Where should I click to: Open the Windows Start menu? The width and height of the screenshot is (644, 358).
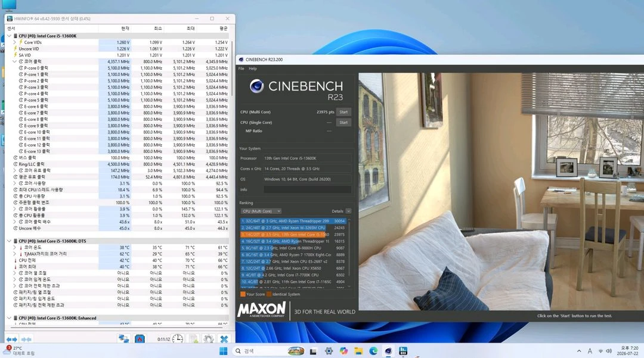223,351
